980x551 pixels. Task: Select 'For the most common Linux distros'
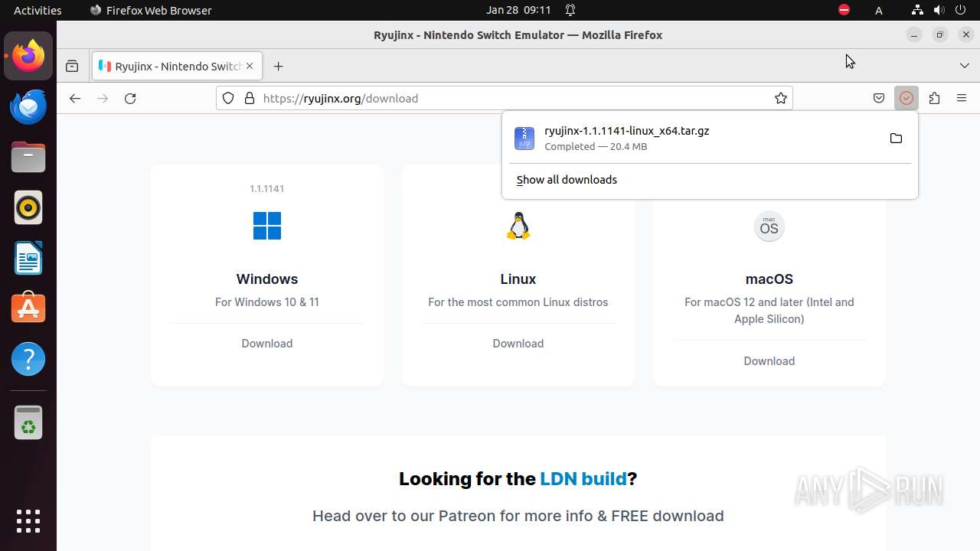[518, 302]
